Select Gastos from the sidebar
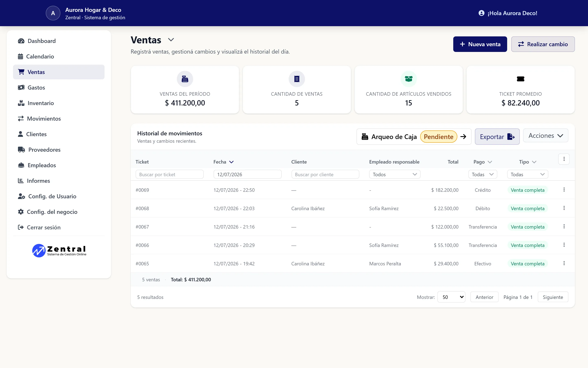 click(59, 87)
